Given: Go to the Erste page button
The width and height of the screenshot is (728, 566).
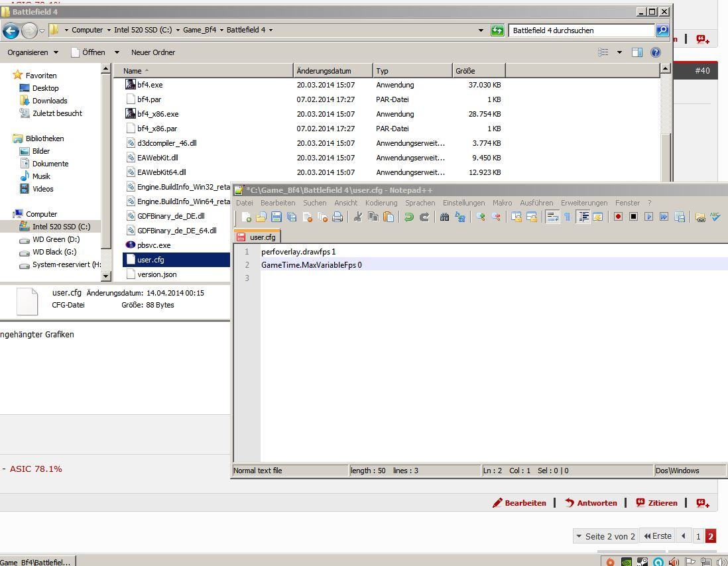Looking at the screenshot, I should [658, 536].
